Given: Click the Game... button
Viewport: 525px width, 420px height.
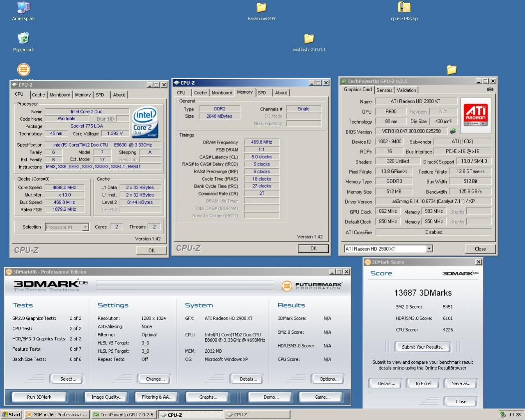Looking at the screenshot, I should 322,397.
